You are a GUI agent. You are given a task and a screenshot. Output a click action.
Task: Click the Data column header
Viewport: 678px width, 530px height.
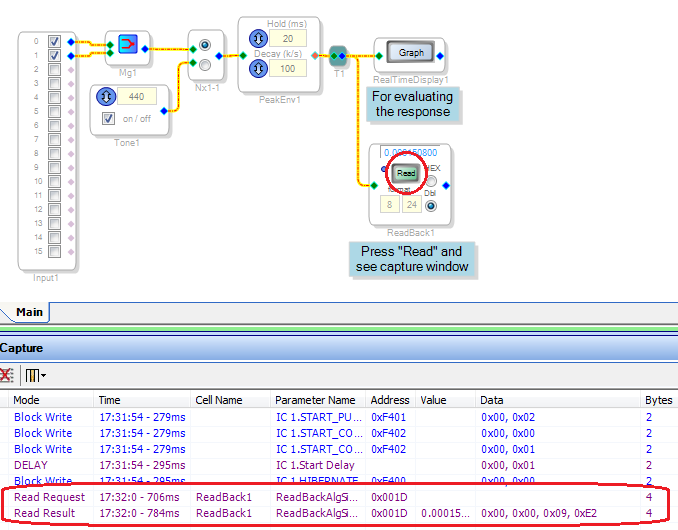pos(558,400)
